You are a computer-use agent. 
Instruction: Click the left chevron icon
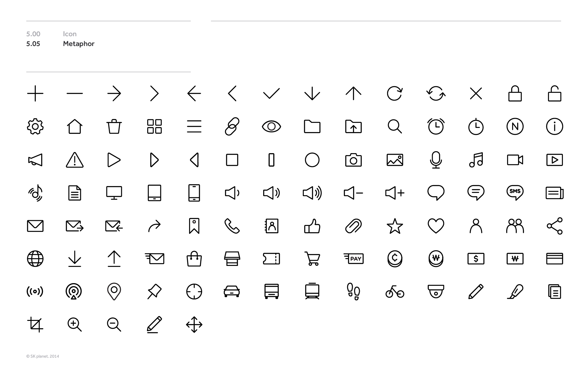coord(232,93)
